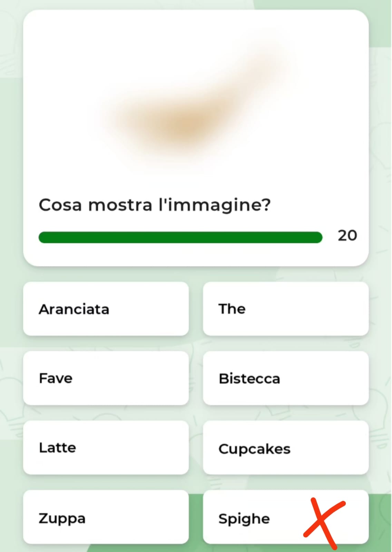Click the right end of the green timer bar
This screenshot has height=552, width=392.
click(318, 237)
